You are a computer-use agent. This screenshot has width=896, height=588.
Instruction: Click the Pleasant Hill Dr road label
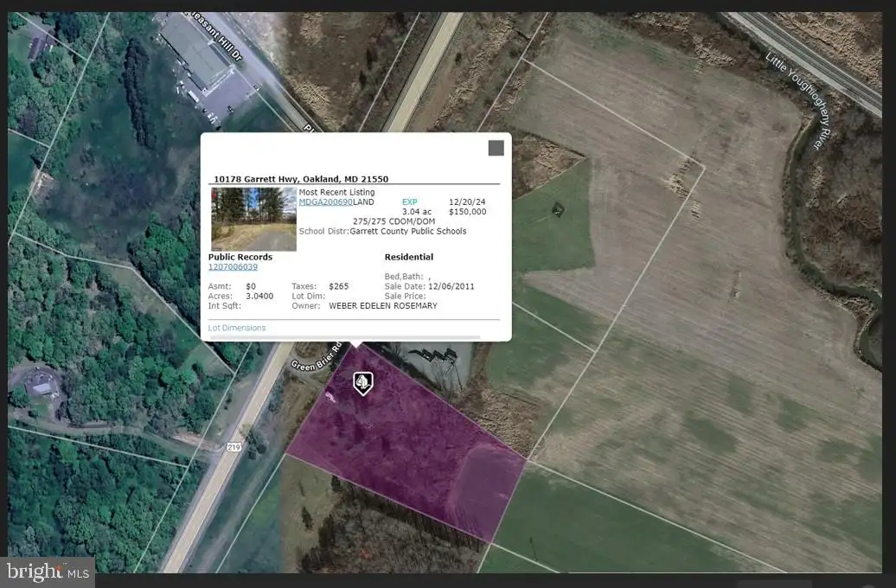216,36
